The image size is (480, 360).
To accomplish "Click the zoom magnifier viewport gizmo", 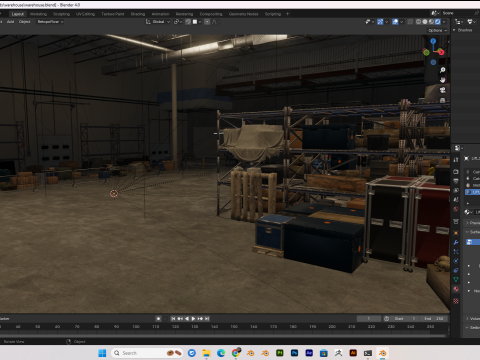I will pos(443,70).
